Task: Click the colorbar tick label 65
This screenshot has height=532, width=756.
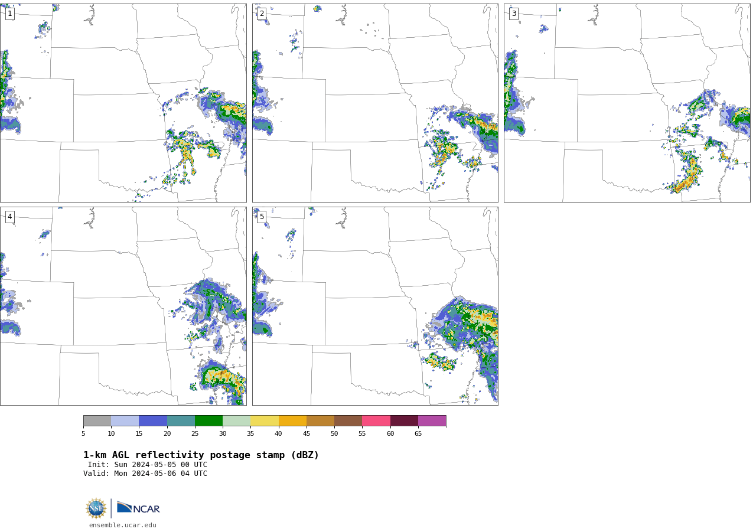Action: [418, 434]
